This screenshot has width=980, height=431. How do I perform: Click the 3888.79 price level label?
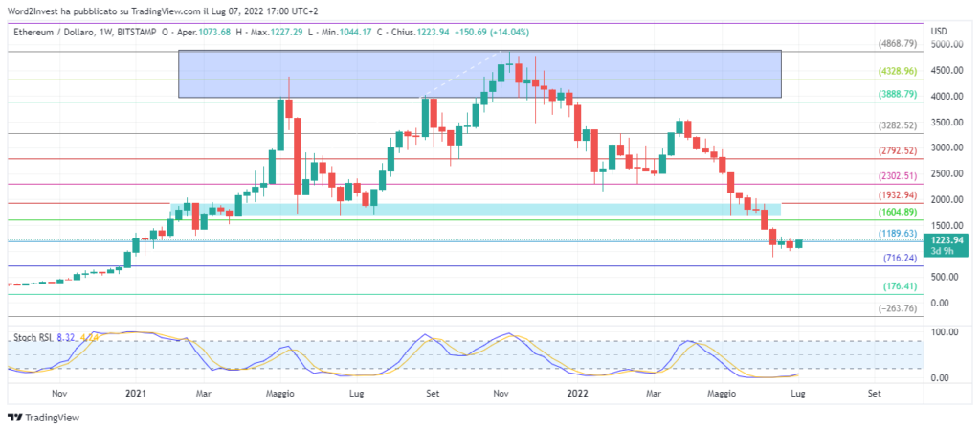coord(898,94)
